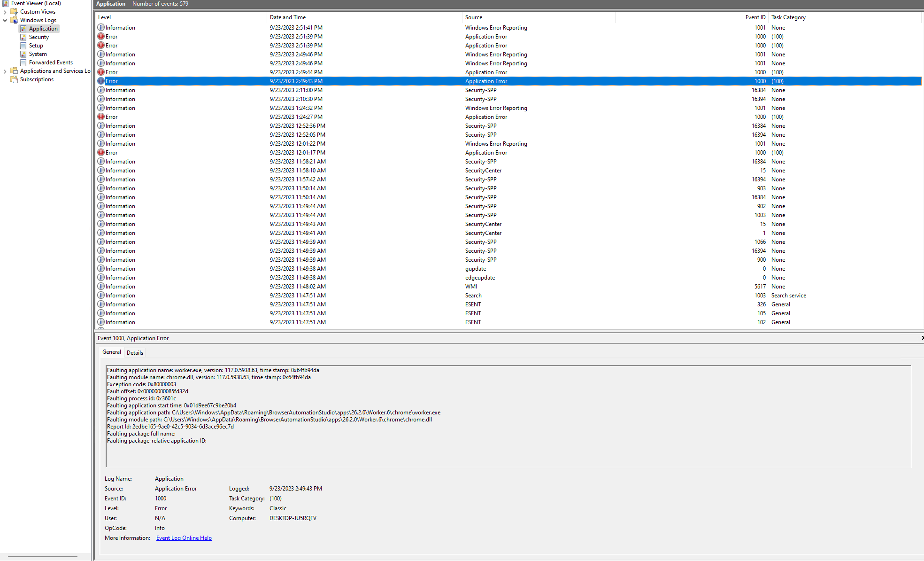Sort by the Event ID column header
This screenshot has width=924, height=561.
[755, 17]
